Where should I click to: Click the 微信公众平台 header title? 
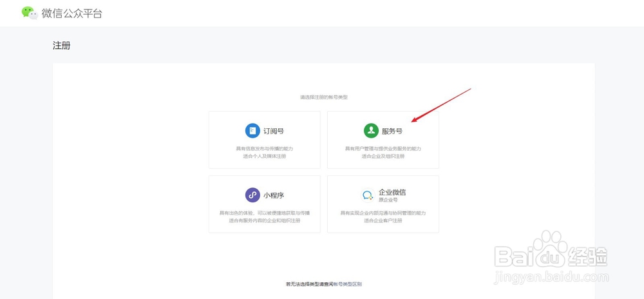pyautogui.click(x=72, y=13)
